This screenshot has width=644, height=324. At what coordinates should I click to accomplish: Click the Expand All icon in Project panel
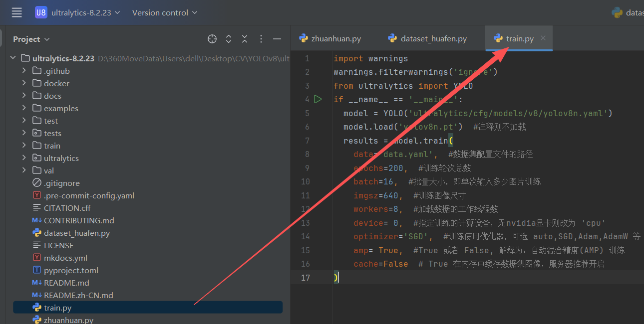pyautogui.click(x=229, y=39)
